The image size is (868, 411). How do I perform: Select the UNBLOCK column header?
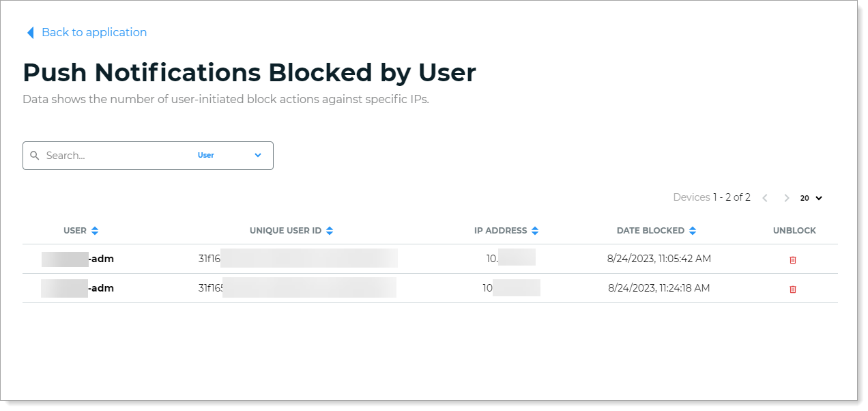(794, 230)
